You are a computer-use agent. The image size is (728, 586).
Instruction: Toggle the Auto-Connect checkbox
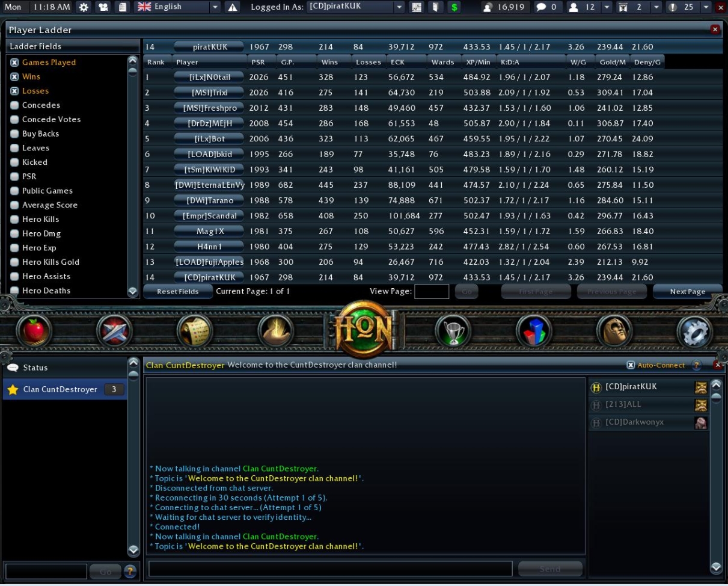pos(631,365)
